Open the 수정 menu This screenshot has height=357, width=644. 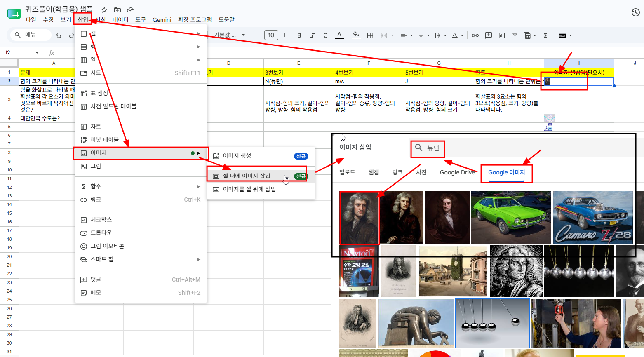[x=48, y=20]
